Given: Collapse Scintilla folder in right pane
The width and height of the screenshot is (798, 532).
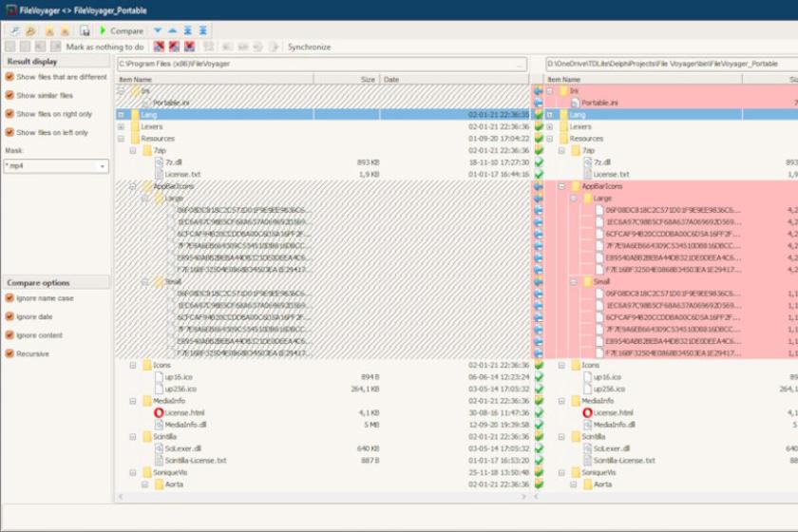Looking at the screenshot, I should click(x=561, y=437).
